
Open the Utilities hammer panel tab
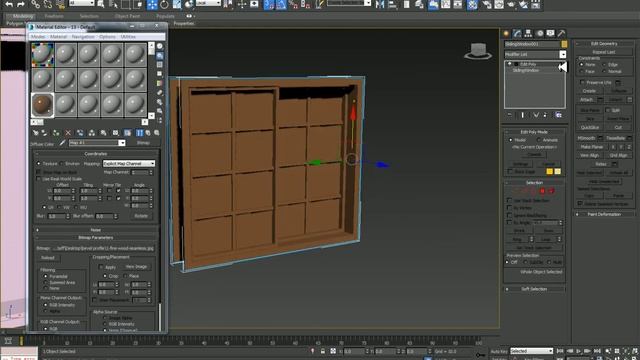(562, 33)
